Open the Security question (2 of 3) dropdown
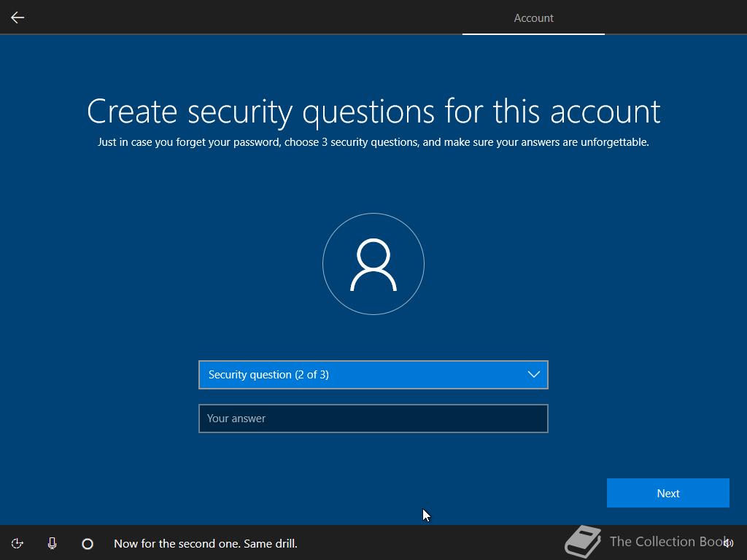 click(x=373, y=375)
